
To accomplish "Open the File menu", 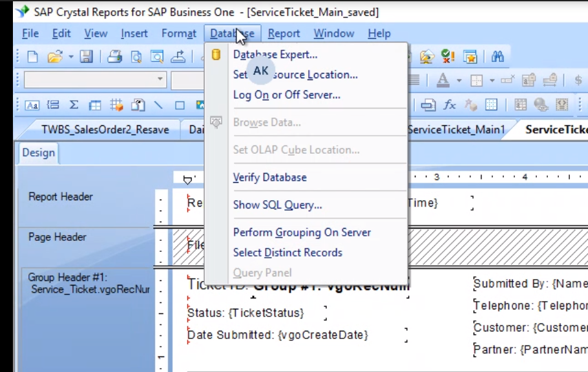I will pos(30,34).
